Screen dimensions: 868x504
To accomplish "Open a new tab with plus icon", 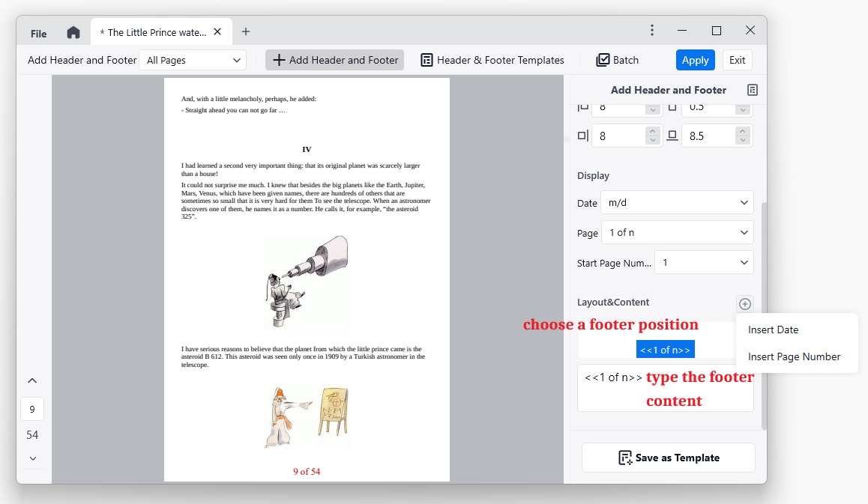I will point(246,32).
